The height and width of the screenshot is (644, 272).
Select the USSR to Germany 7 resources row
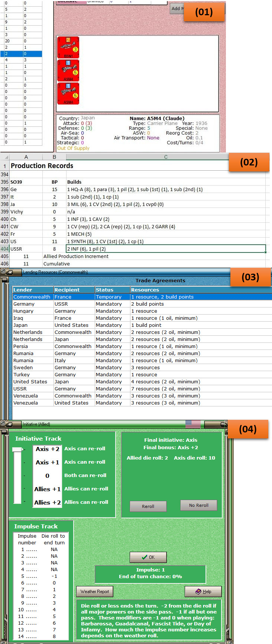[142, 389]
